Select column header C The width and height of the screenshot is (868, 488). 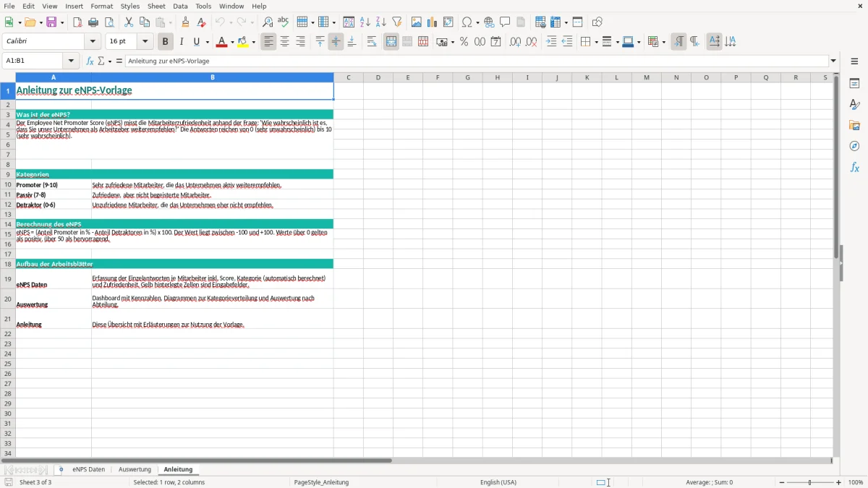pyautogui.click(x=348, y=77)
